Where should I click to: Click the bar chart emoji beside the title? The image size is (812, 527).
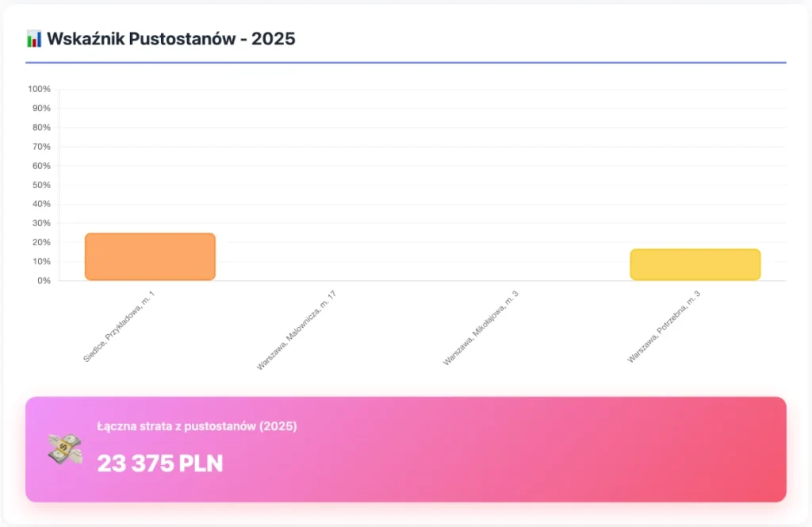[34, 38]
